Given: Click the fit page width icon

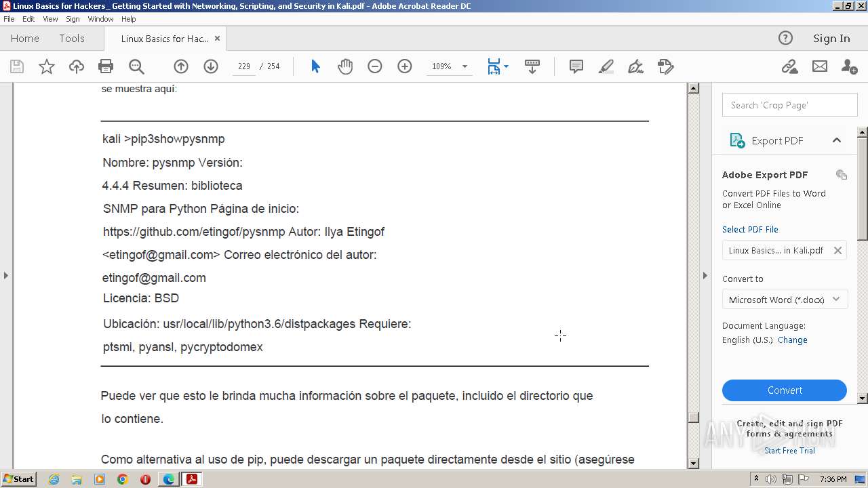Looking at the screenshot, I should coord(494,66).
